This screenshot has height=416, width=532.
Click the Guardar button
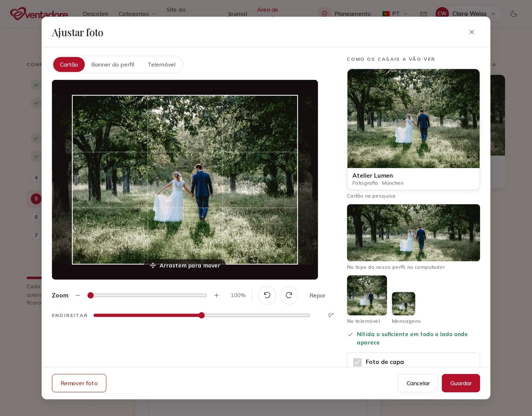tap(461, 383)
